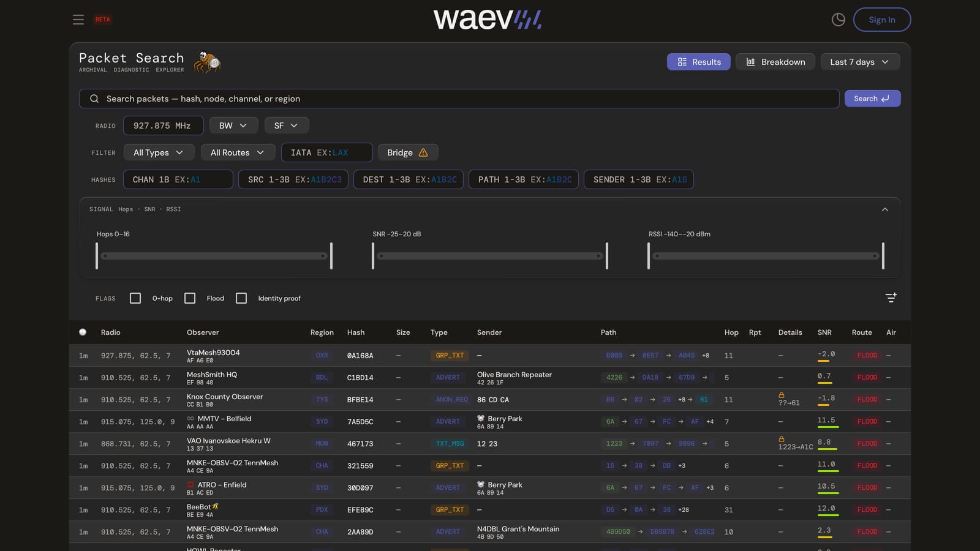Focus the packet search input field
Screen dimensions: 980x551
459,99
